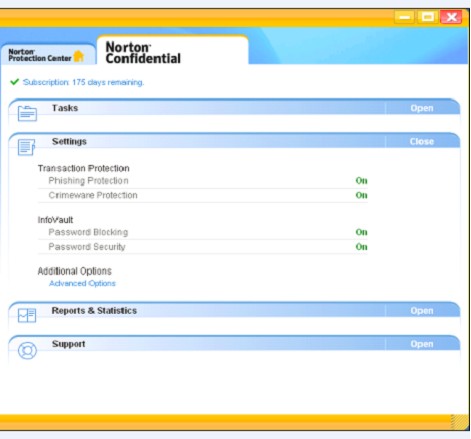The width and height of the screenshot is (471, 439).
Task: Toggle Password Security On status
Action: point(361,247)
